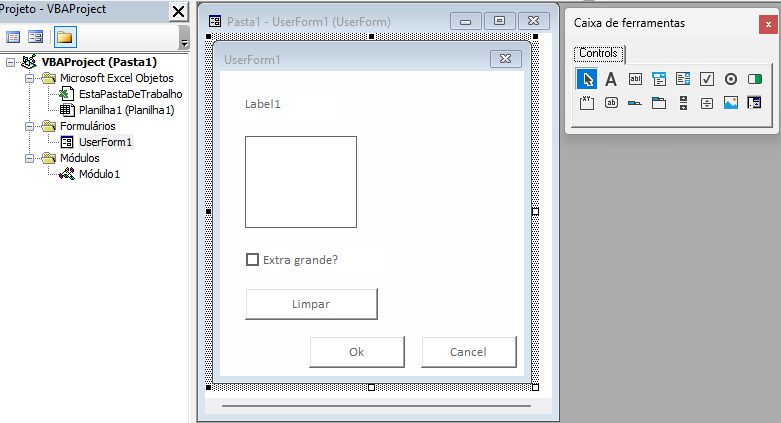Viewport: 781px width, 423px height.
Task: Pick the ComboBox control tool
Action: [659, 79]
